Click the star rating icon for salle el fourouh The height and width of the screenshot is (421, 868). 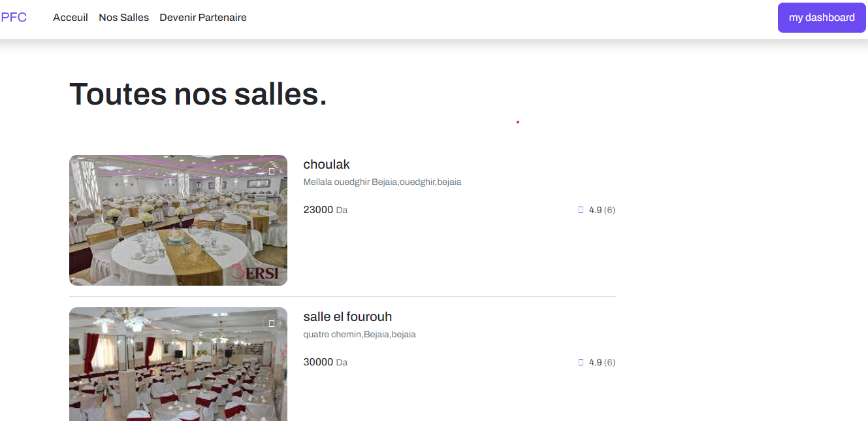(581, 362)
